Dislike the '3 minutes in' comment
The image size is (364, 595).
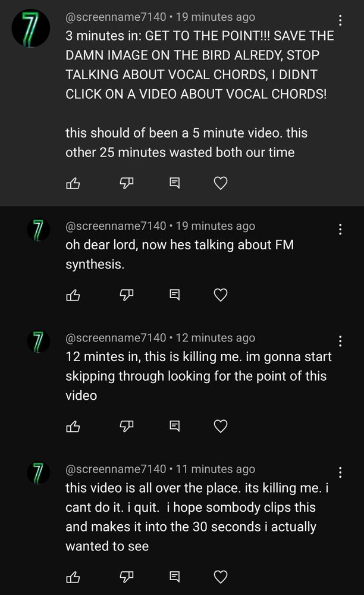coord(127,183)
